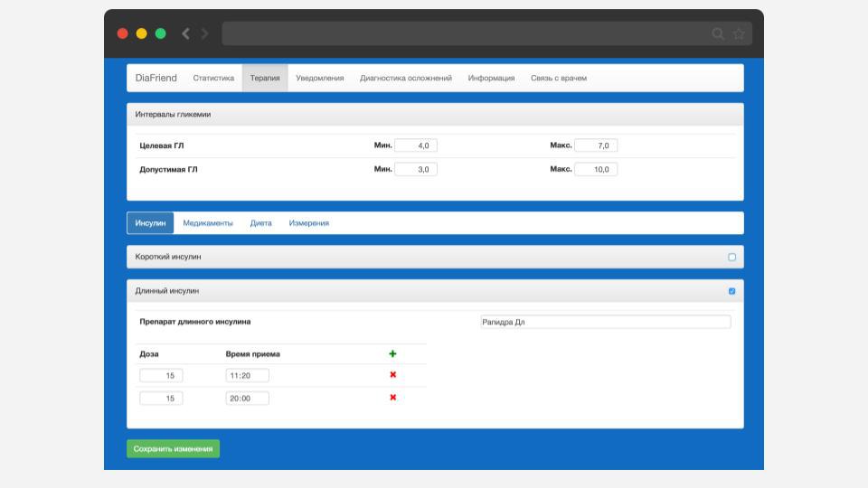868x488 pixels.
Task: Delete the 11:20 dose row with red X
Action: (x=392, y=375)
